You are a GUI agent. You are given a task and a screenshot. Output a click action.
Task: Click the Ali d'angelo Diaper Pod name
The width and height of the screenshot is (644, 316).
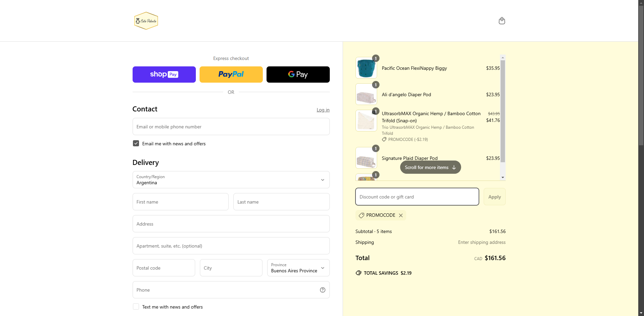click(406, 94)
